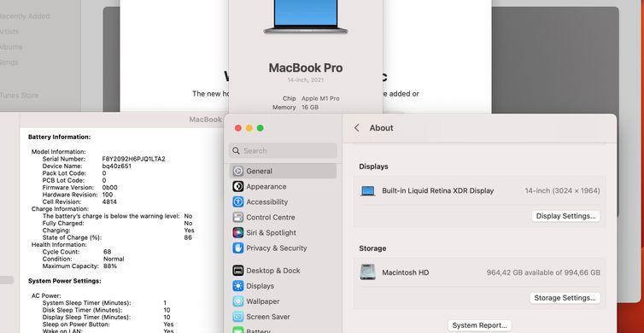The image size is (644, 333).
Task: Click the Storage Settings button
Action: point(565,298)
